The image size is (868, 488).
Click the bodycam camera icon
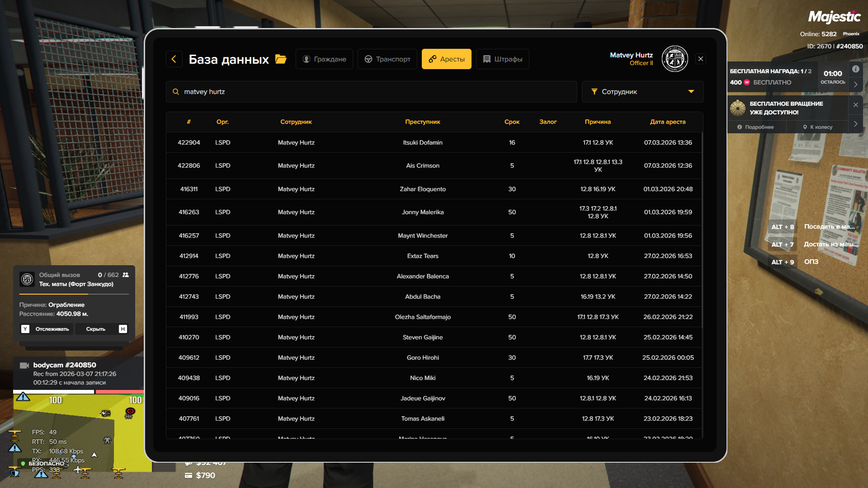(x=24, y=365)
